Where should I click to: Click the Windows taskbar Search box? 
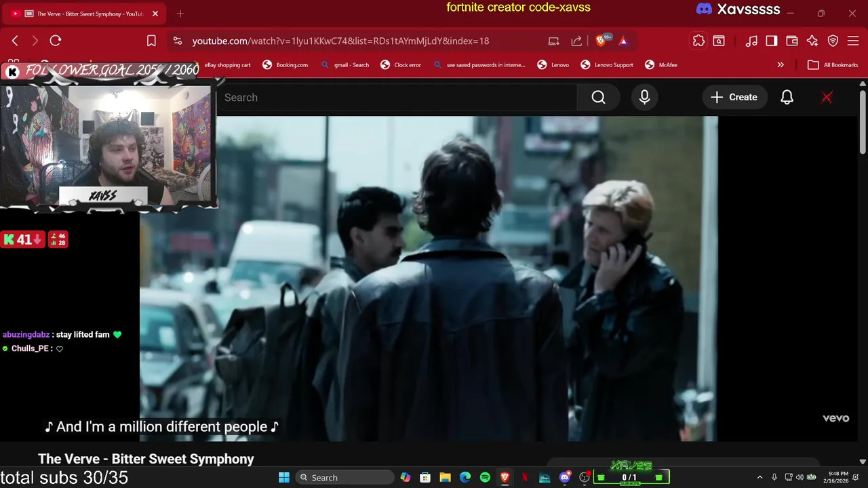click(345, 477)
